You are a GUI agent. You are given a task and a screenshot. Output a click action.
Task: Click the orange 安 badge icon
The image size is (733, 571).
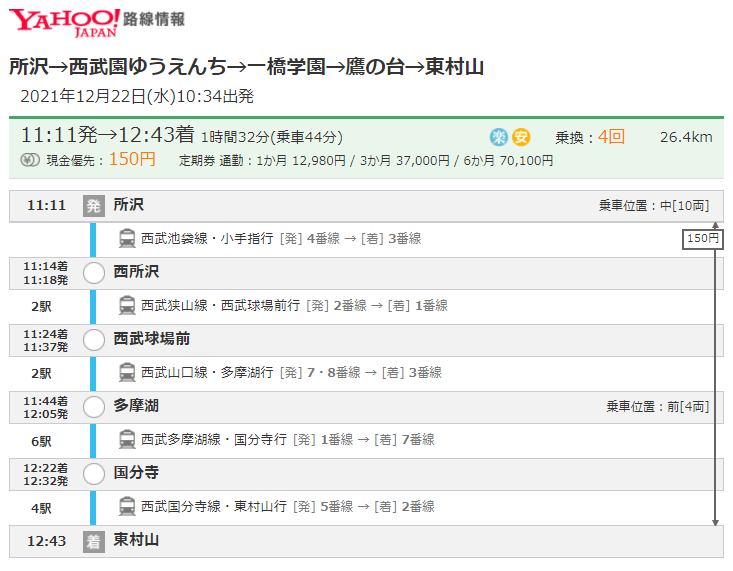pyautogui.click(x=521, y=137)
